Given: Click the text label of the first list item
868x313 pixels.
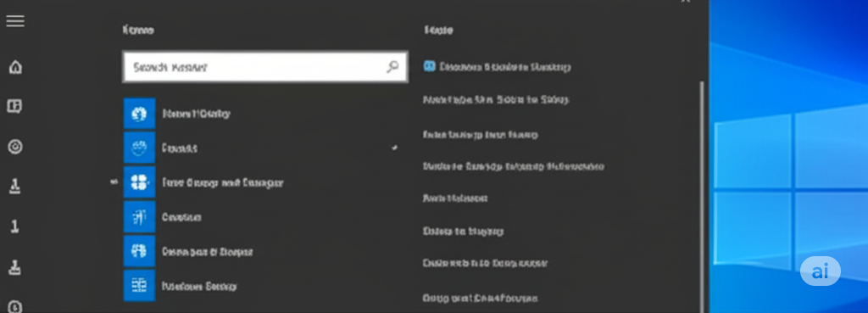Looking at the screenshot, I should tap(196, 114).
